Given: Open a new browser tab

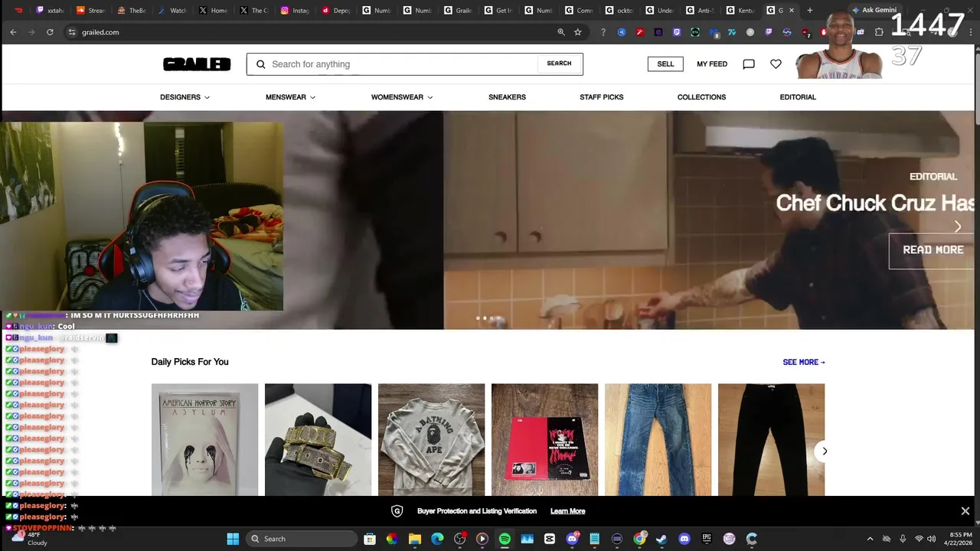Looking at the screenshot, I should coord(810,10).
